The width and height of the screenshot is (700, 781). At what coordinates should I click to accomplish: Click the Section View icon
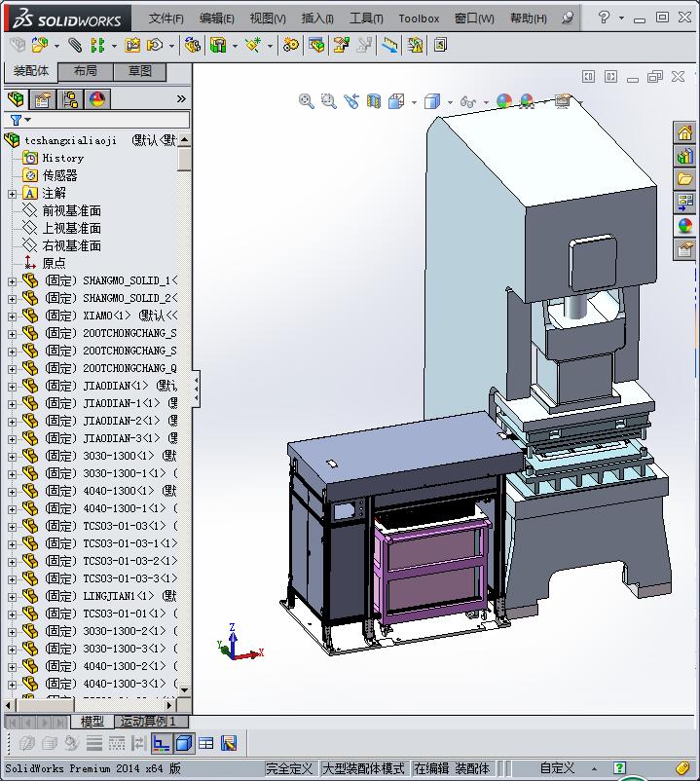click(374, 101)
